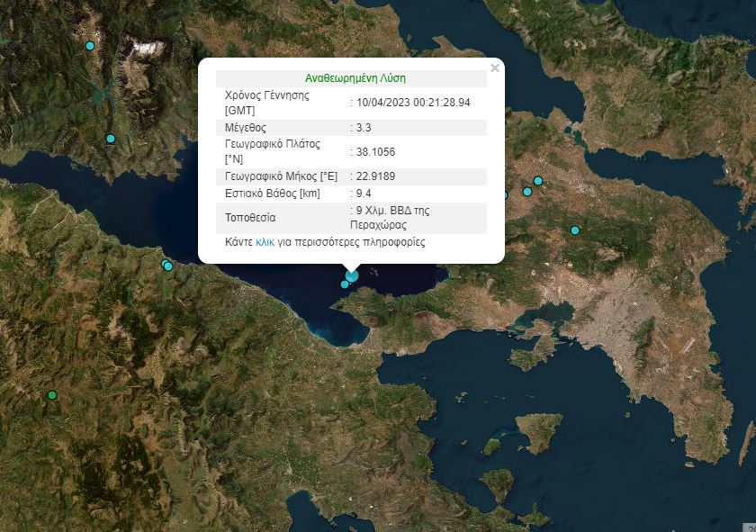The height and width of the screenshot is (532, 756).
Task: Click the green earthquake marker in the Peloponnese
Action: 52,395
